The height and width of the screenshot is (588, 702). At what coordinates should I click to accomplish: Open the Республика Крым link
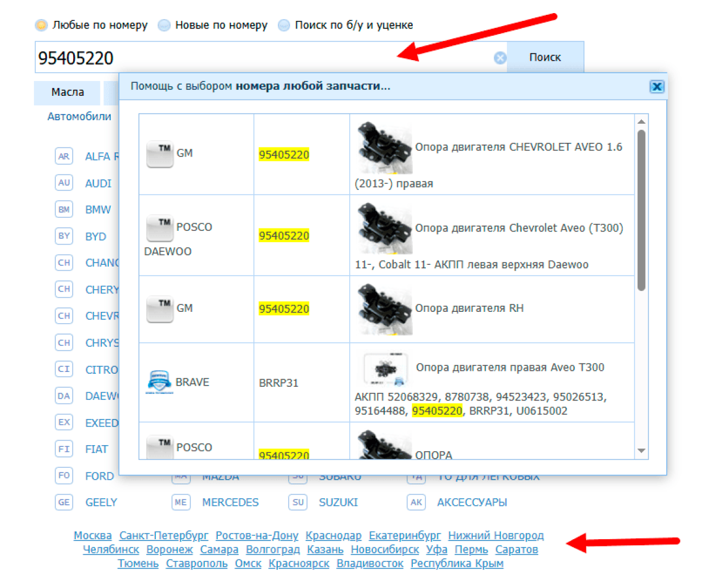click(x=457, y=564)
